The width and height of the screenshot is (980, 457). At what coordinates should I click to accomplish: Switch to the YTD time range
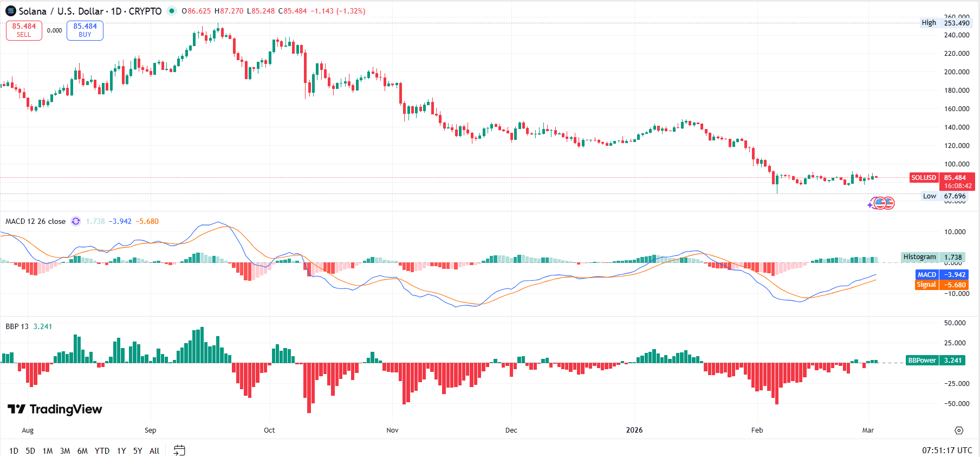click(102, 450)
